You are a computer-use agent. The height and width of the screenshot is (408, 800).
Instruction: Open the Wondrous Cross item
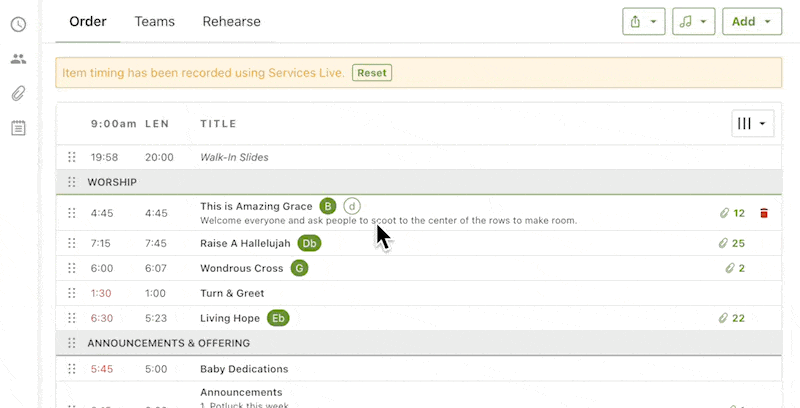[241, 268]
